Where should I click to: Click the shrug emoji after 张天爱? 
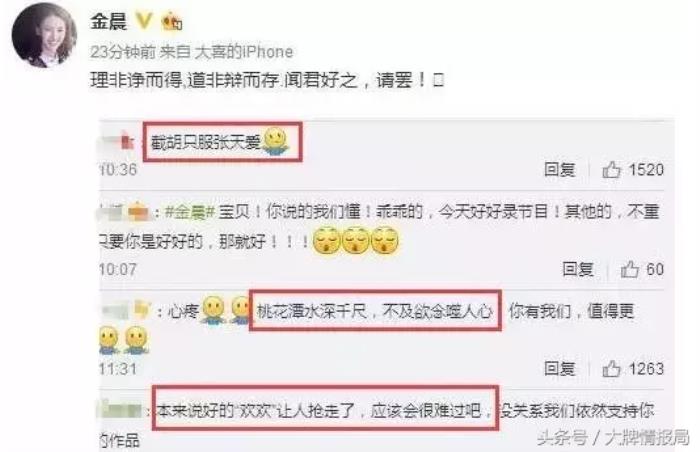(x=275, y=142)
